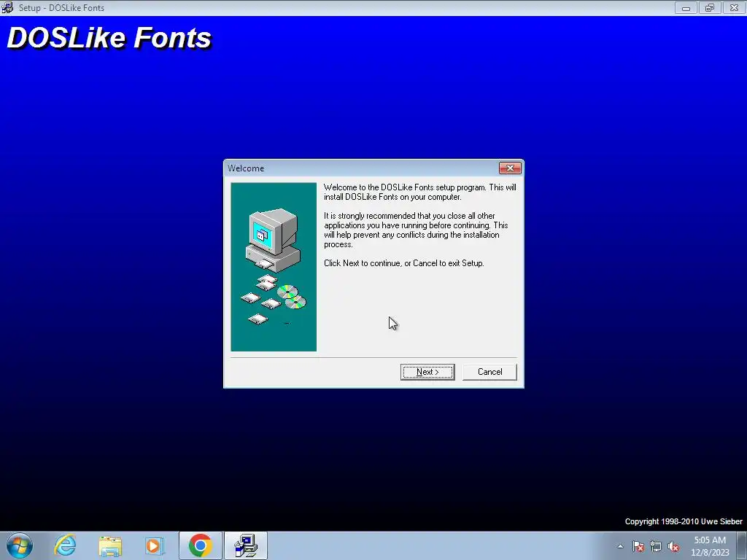Cancel the DOSLike Fonts setup

(x=489, y=372)
